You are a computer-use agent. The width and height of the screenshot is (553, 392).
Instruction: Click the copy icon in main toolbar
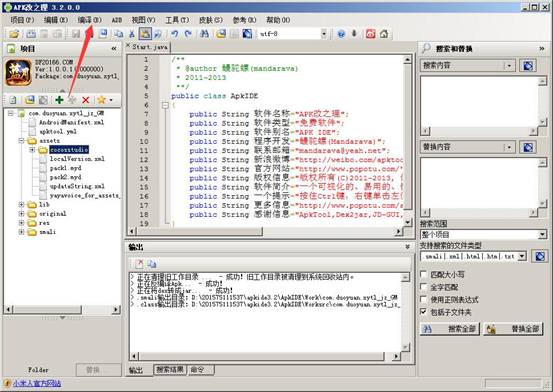tap(118, 34)
